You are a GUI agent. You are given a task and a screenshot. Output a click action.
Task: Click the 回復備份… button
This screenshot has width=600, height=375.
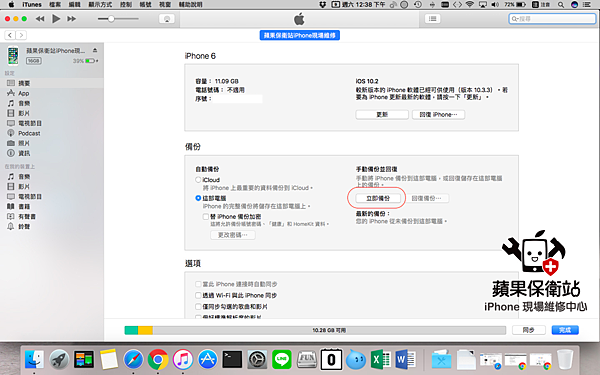point(426,198)
